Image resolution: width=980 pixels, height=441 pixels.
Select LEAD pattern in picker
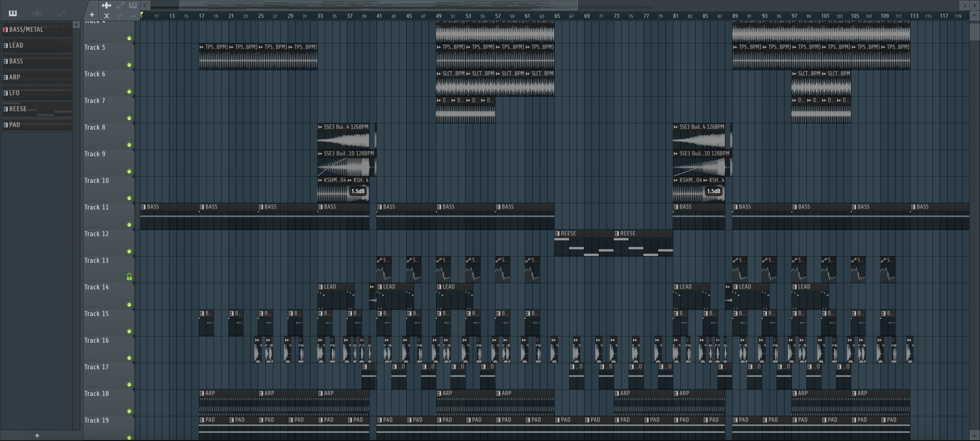37,46
